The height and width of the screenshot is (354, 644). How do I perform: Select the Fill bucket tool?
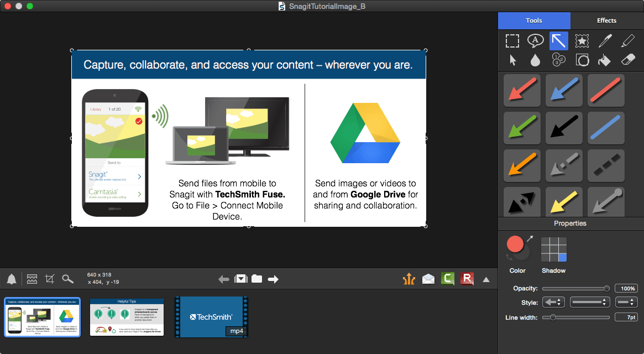click(604, 60)
